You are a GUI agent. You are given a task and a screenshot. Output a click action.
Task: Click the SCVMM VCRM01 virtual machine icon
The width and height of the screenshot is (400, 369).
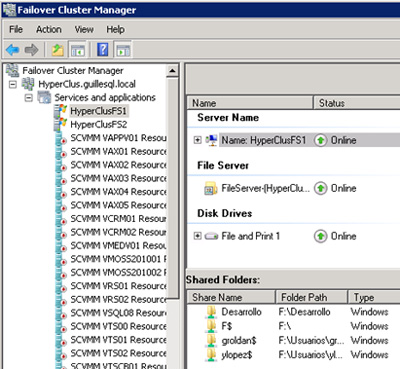(61, 219)
